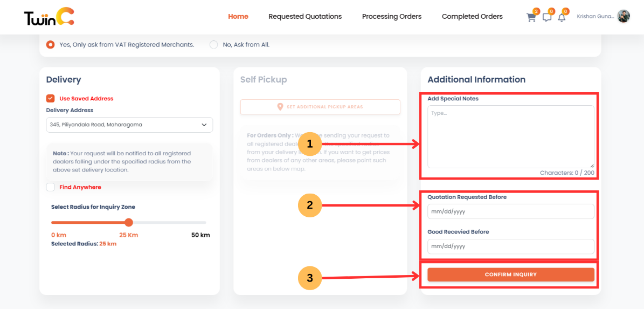Click the map pin icon in pickup button
The width and height of the screenshot is (644, 309).
tap(280, 107)
